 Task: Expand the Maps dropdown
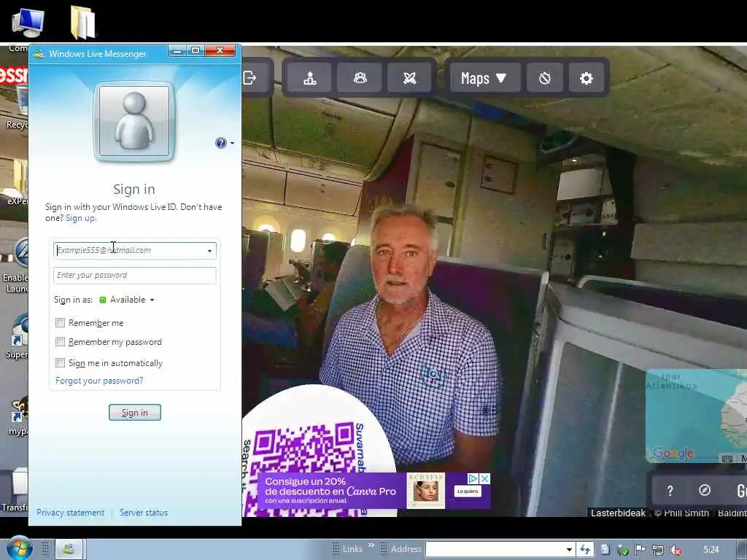[x=484, y=78]
